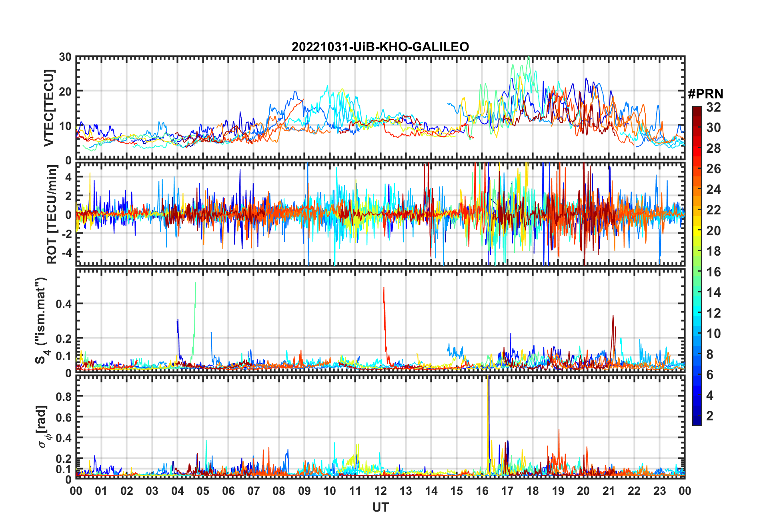Viewport: 761px width, 532px height.
Task: Select x-axis hour tick label "23"
Action: [x=660, y=491]
